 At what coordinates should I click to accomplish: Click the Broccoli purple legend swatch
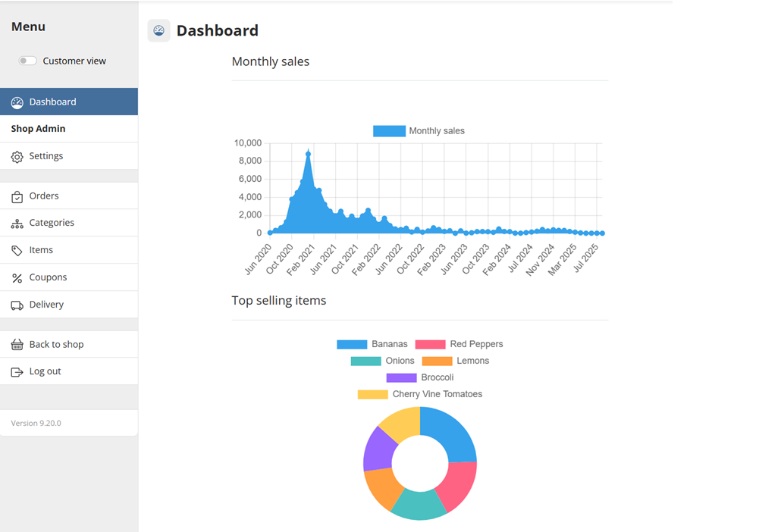(x=401, y=377)
